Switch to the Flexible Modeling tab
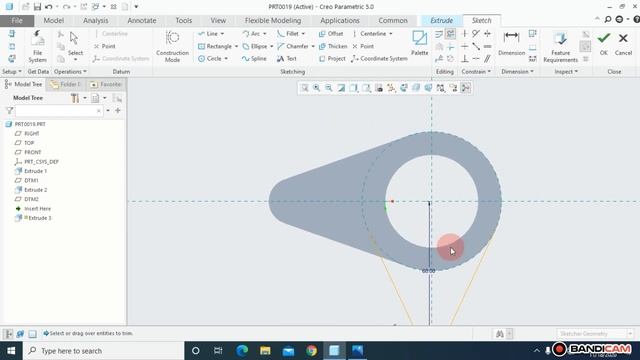This screenshot has width=640, height=360. click(x=273, y=20)
